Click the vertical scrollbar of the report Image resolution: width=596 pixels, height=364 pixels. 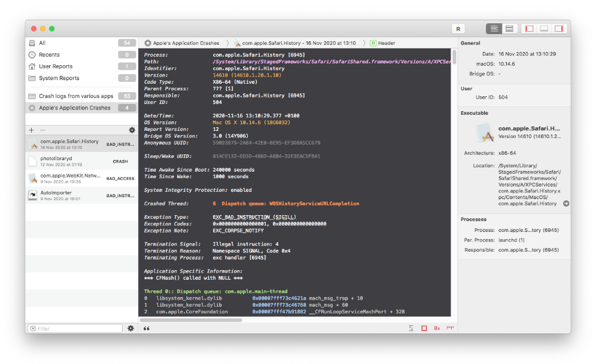(454, 56)
